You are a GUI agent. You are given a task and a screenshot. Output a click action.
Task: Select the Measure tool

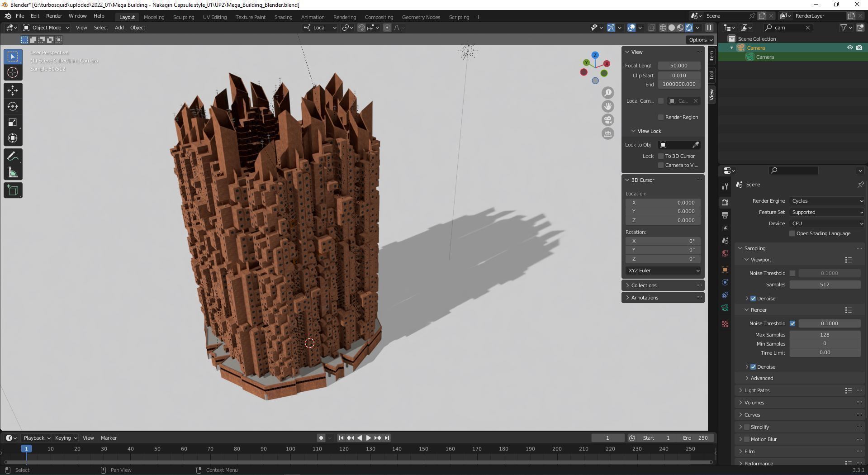tap(13, 172)
